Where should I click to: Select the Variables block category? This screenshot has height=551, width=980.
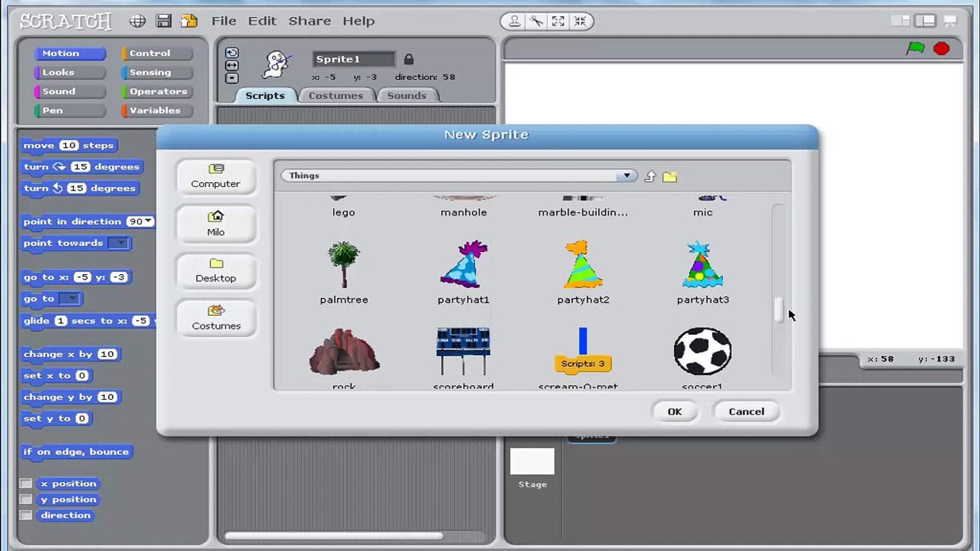157,110
